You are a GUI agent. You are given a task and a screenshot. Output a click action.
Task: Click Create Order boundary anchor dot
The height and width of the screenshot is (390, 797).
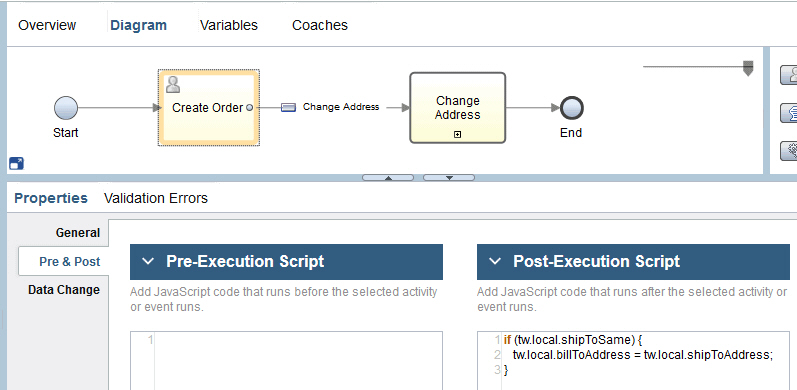point(249,108)
